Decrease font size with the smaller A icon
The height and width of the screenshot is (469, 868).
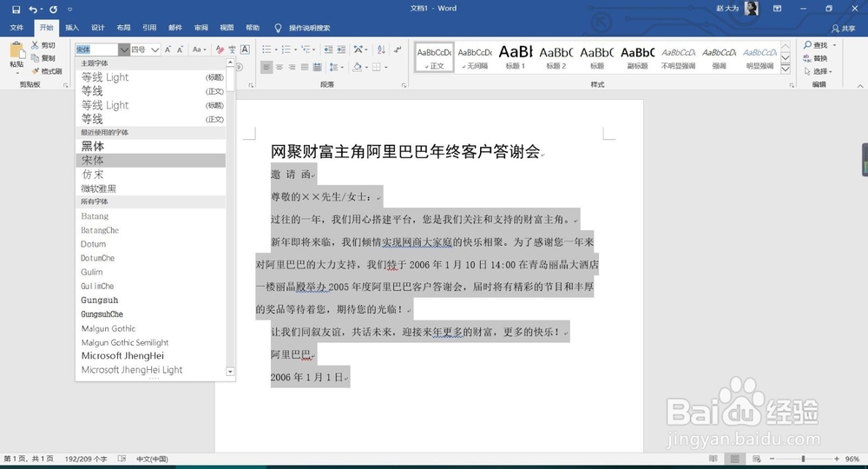[180, 50]
